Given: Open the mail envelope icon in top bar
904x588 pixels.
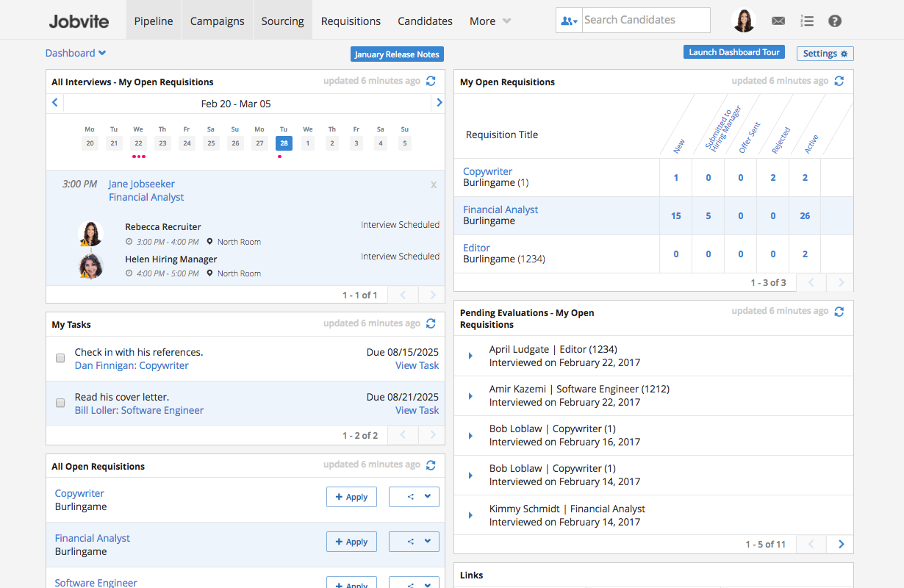Looking at the screenshot, I should pyautogui.click(x=778, y=21).
